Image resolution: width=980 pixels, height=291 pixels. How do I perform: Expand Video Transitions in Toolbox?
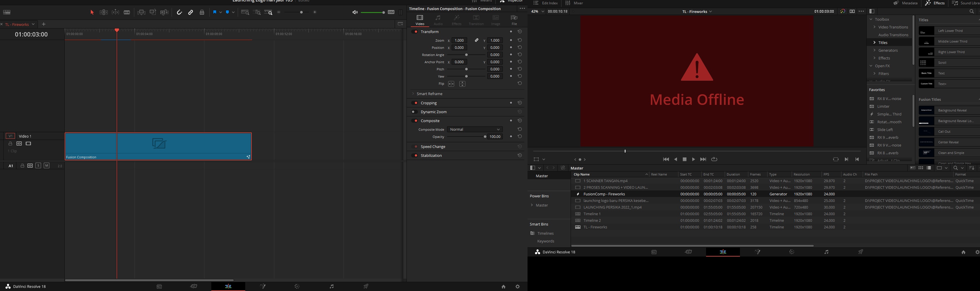874,27
